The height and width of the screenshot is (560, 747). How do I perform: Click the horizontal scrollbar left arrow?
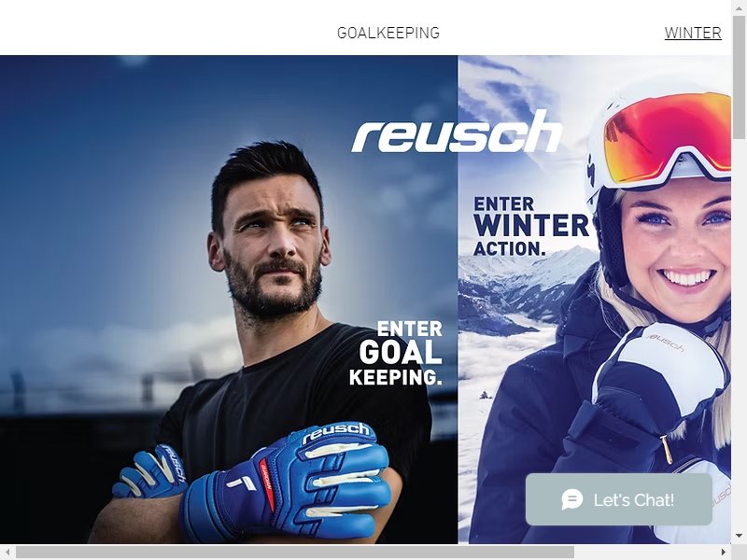[x=7, y=552]
